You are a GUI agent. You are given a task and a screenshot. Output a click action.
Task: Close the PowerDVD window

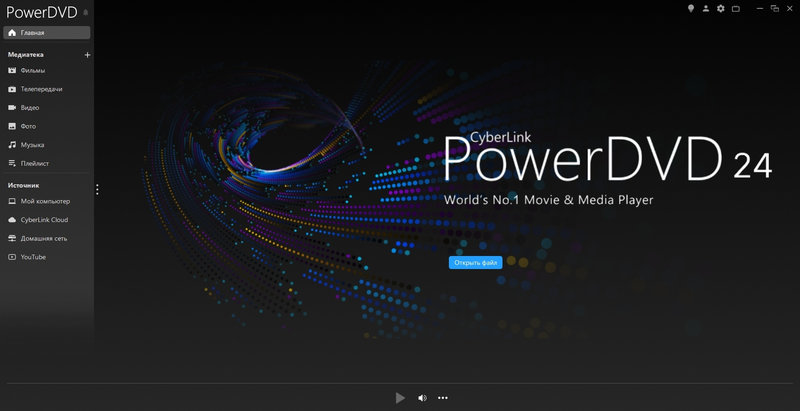790,8
